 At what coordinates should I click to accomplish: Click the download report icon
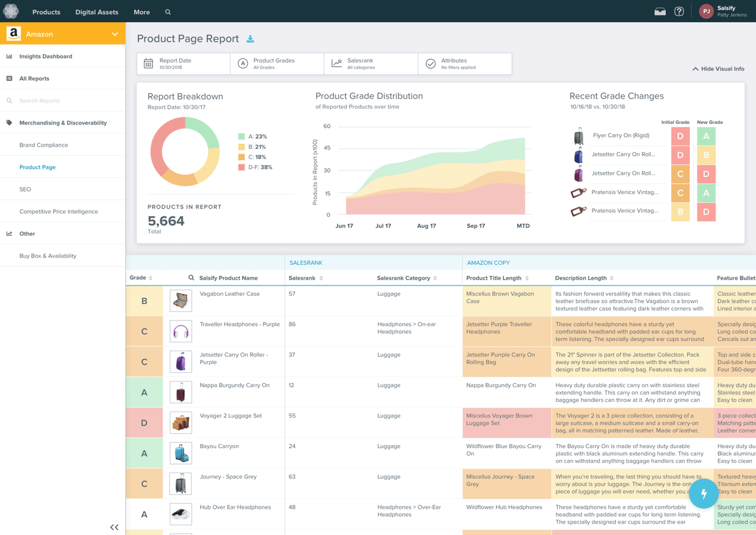(x=250, y=39)
